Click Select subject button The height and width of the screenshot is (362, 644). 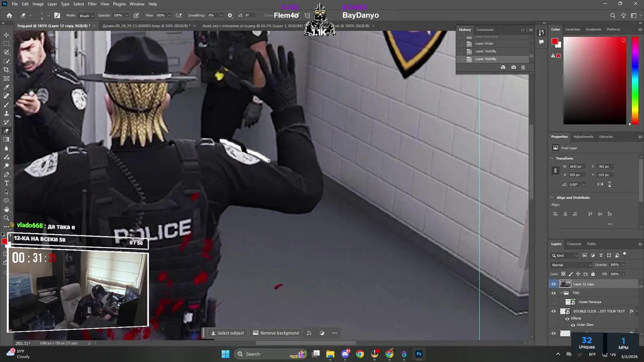click(x=227, y=333)
